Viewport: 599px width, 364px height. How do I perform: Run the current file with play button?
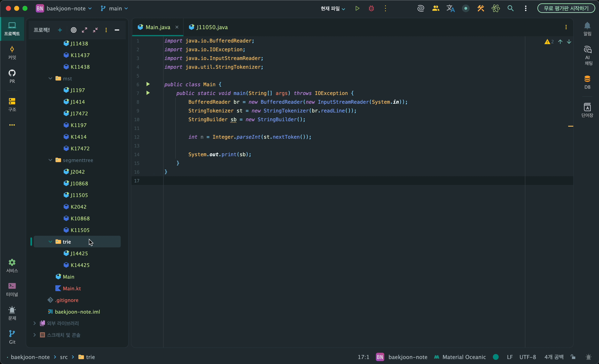[x=357, y=9]
